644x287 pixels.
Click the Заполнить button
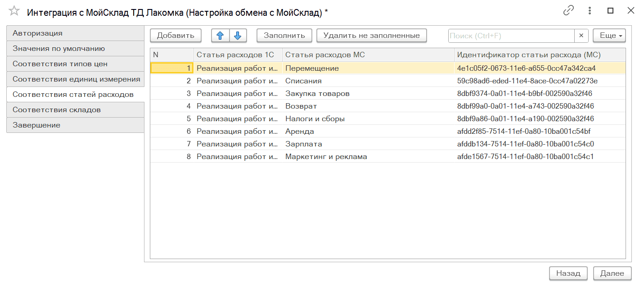[284, 36]
